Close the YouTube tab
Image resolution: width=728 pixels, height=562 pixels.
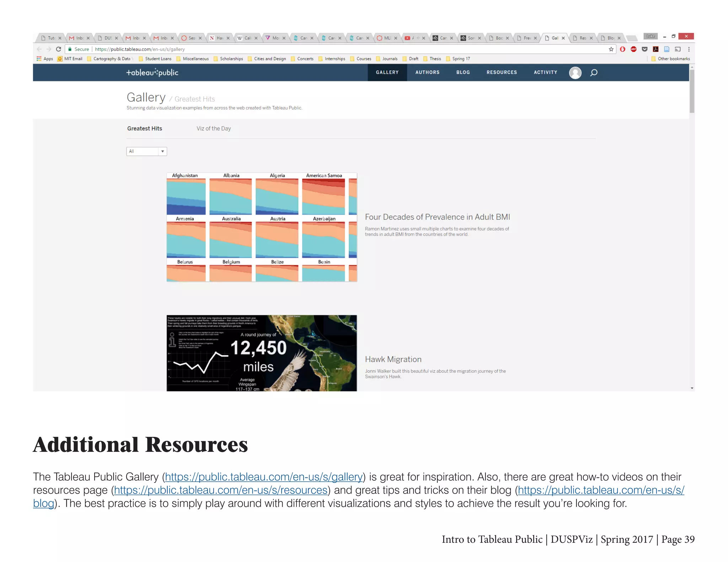pyautogui.click(x=423, y=38)
